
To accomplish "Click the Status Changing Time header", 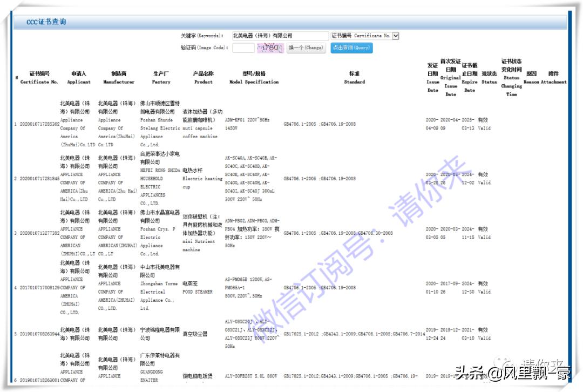I will click(x=511, y=77).
